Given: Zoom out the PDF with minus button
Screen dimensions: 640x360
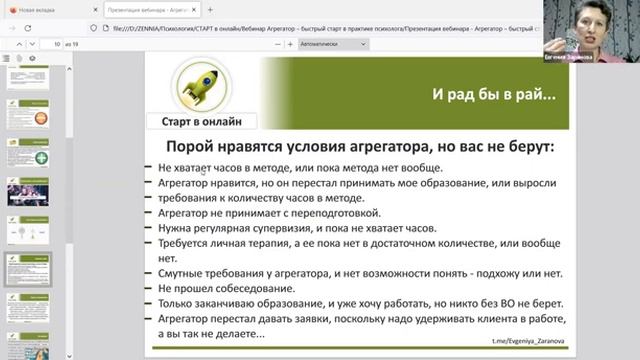Looking at the screenshot, I should 278,44.
